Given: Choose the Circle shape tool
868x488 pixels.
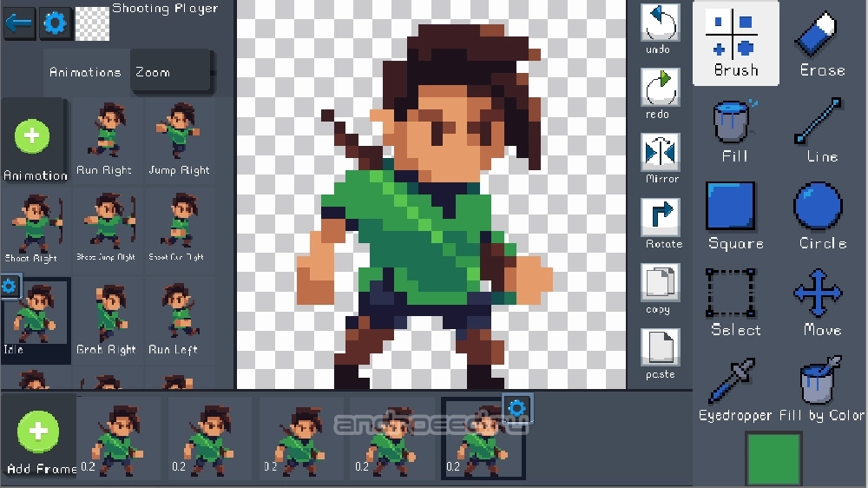Looking at the screenshot, I should (822, 216).
